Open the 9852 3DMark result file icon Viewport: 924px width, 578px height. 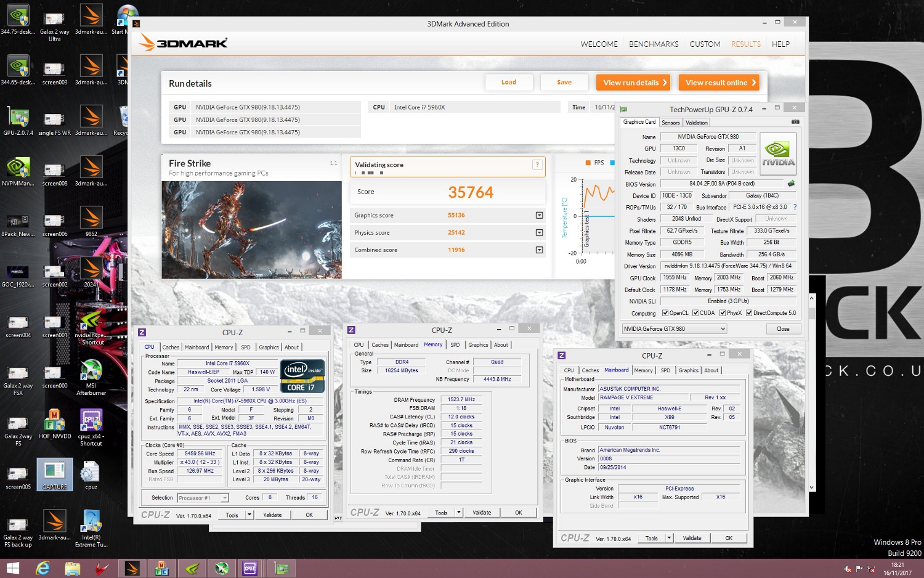pos(91,222)
